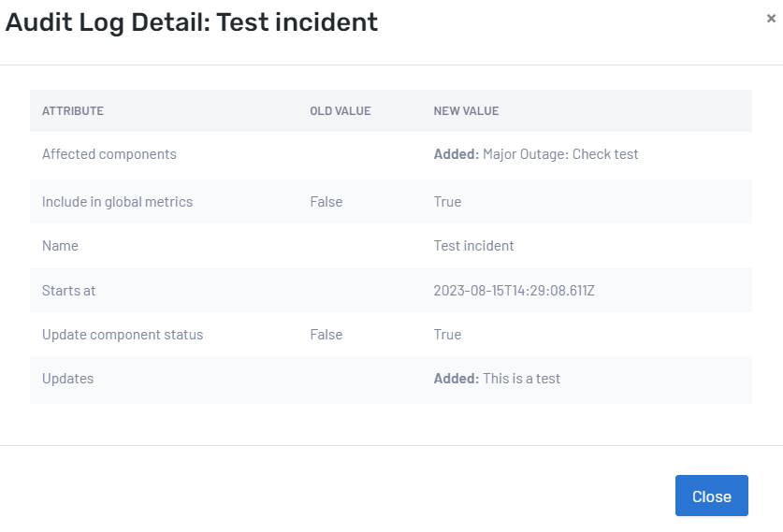Select the Update component status label

123,335
